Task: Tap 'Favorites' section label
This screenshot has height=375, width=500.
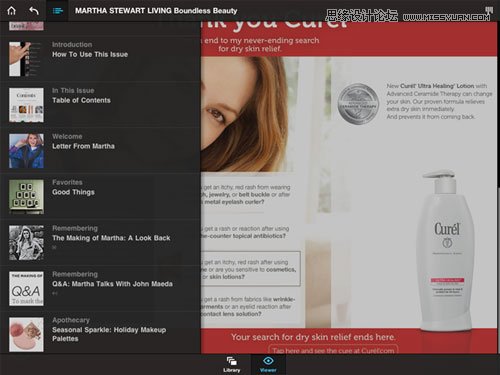Action: tap(67, 182)
